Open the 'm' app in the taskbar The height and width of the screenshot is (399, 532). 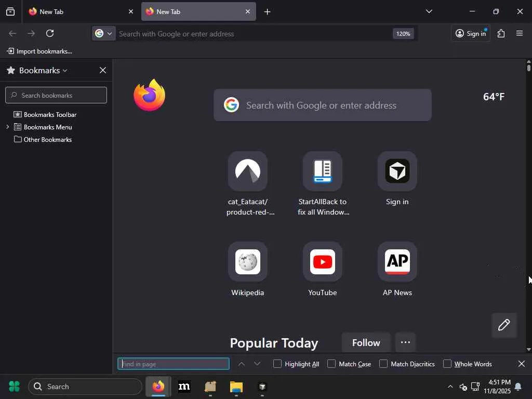click(x=184, y=387)
